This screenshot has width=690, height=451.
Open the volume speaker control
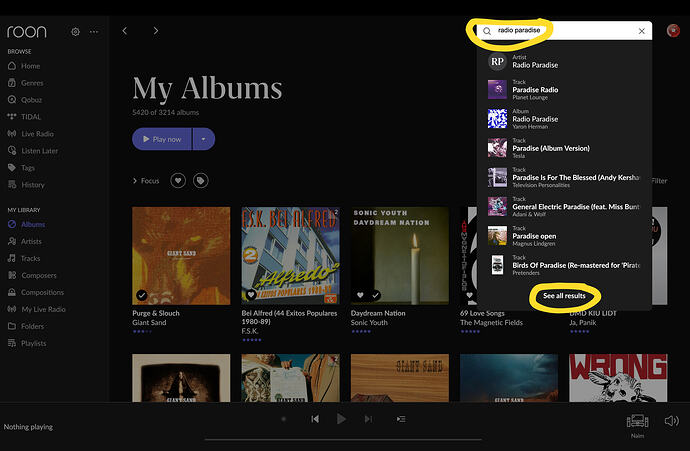672,421
